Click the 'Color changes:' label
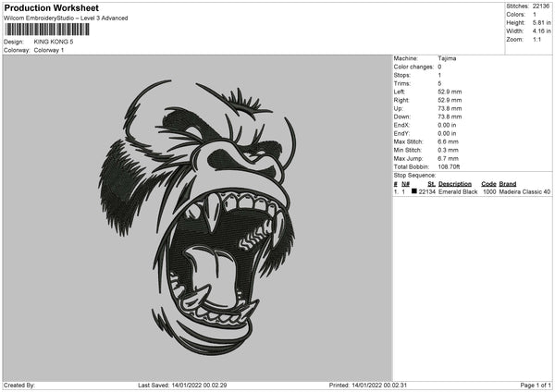The height and width of the screenshot is (392, 555). pos(413,67)
